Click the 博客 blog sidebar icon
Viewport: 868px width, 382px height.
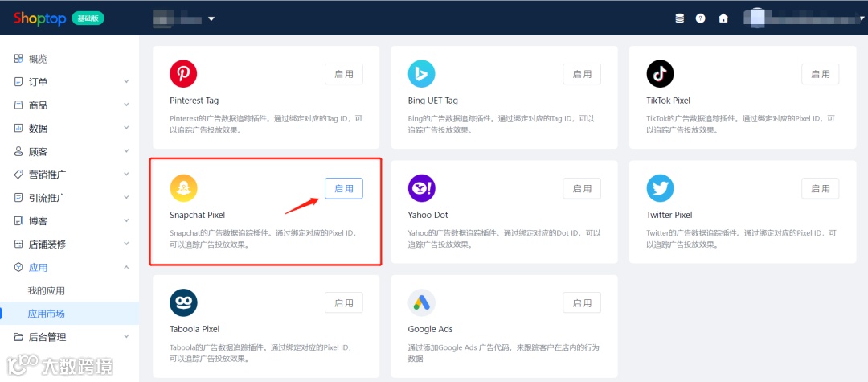tap(18, 221)
